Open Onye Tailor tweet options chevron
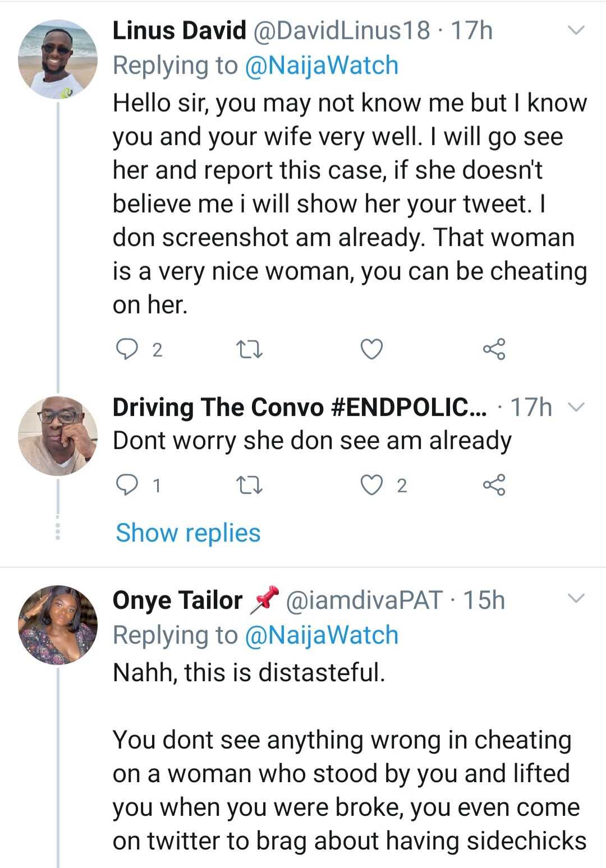 pos(577,599)
